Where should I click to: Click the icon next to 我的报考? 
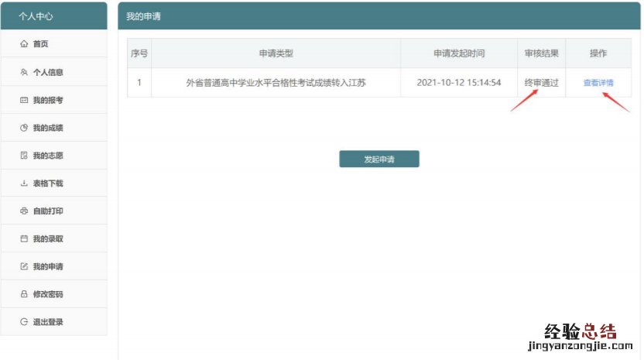pyautogui.click(x=24, y=100)
